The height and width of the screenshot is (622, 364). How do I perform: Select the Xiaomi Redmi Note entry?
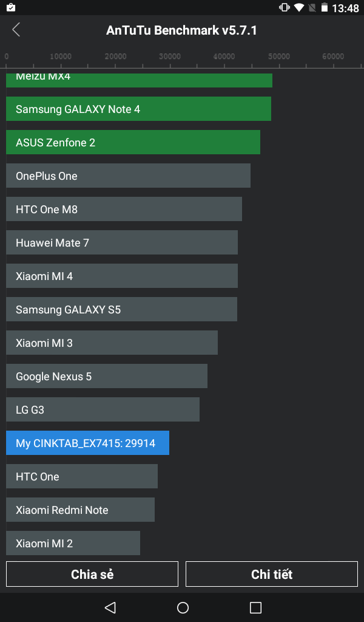[80, 510]
